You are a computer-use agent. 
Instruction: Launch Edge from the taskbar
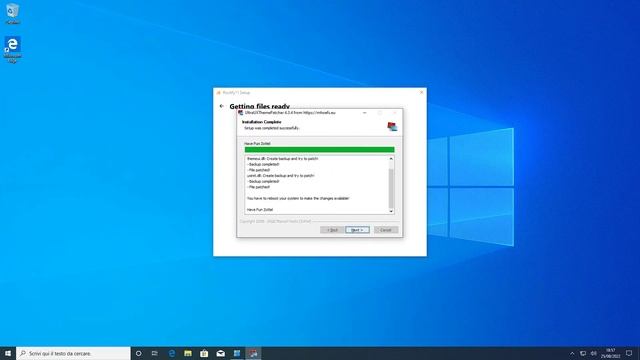[171, 353]
